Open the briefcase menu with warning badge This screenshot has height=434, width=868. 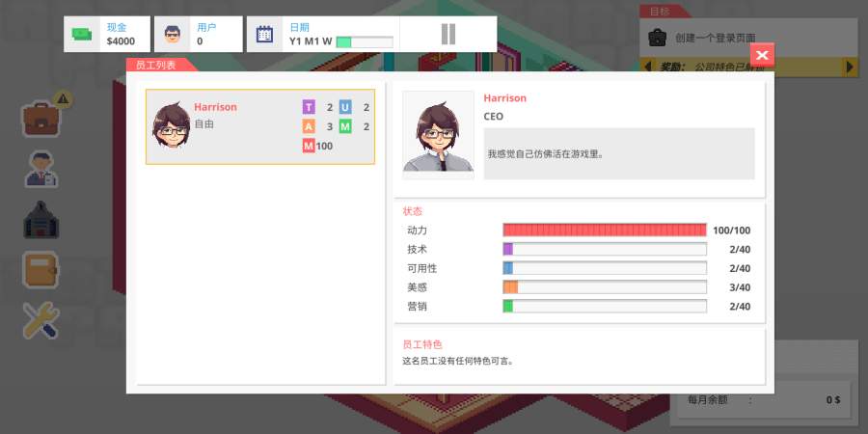pyautogui.click(x=42, y=119)
